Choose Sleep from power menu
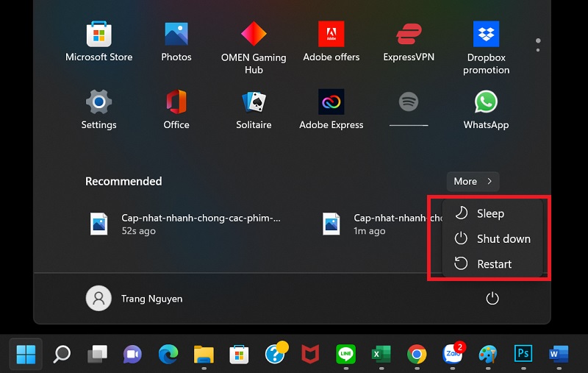The width and height of the screenshot is (588, 373). click(x=492, y=213)
